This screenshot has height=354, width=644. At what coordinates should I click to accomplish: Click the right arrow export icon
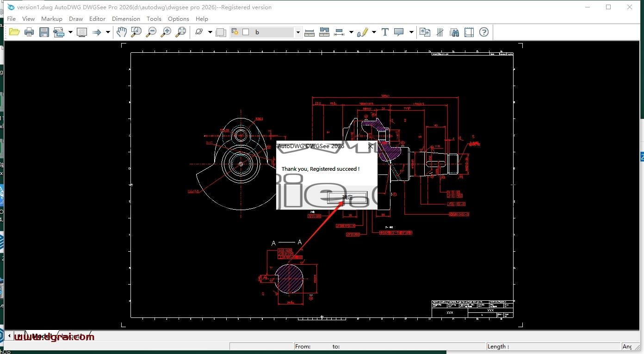point(96,32)
